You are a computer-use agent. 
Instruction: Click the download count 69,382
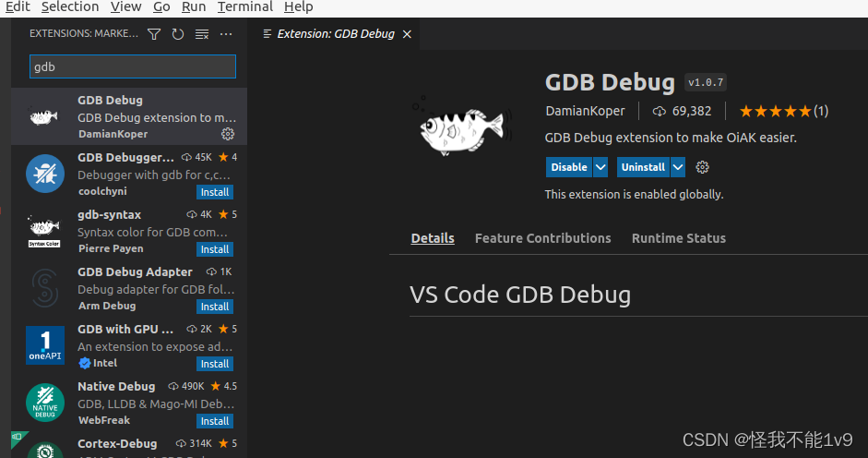click(692, 112)
